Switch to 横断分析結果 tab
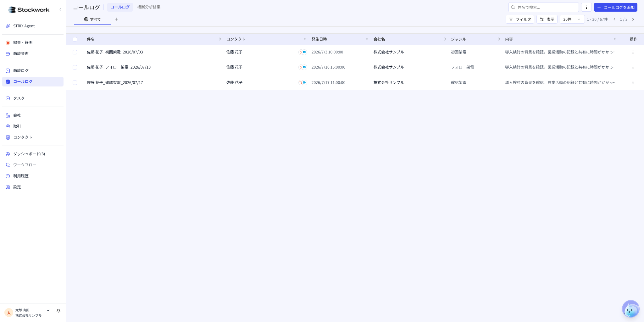 pos(149,7)
